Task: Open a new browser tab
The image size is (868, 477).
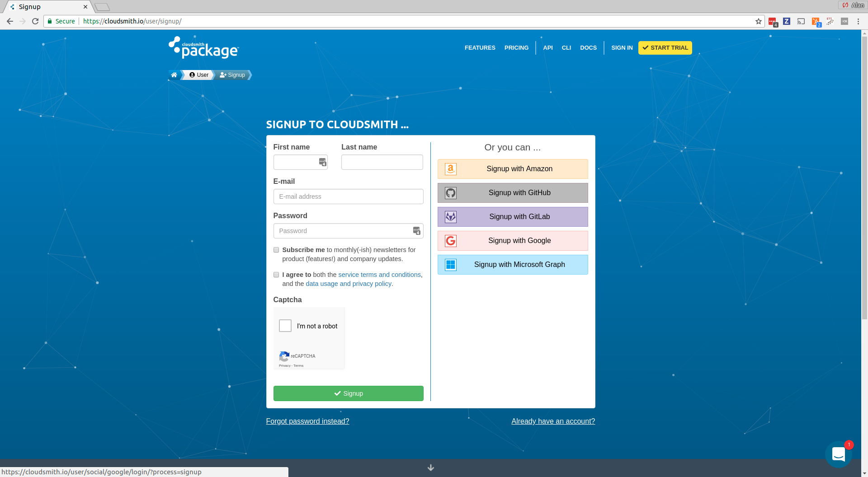Action: pyautogui.click(x=102, y=7)
